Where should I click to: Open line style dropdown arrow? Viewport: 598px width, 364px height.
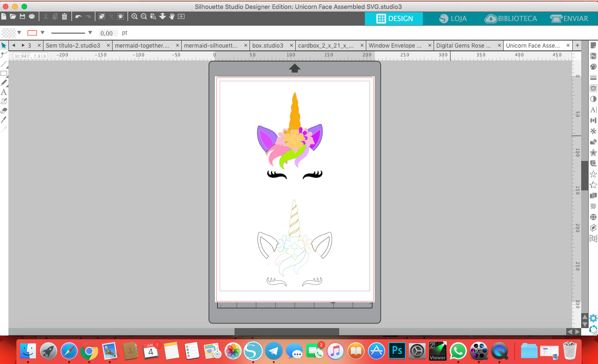point(90,33)
